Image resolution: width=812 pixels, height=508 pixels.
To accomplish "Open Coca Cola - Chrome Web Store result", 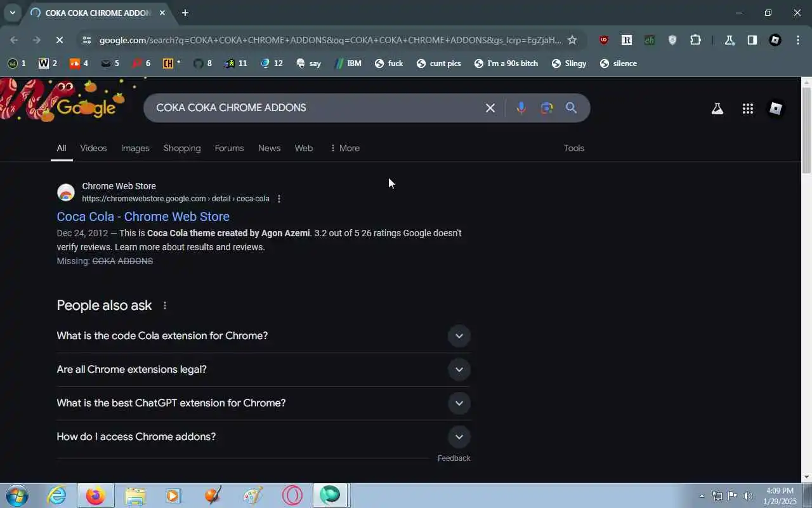I will (x=143, y=217).
